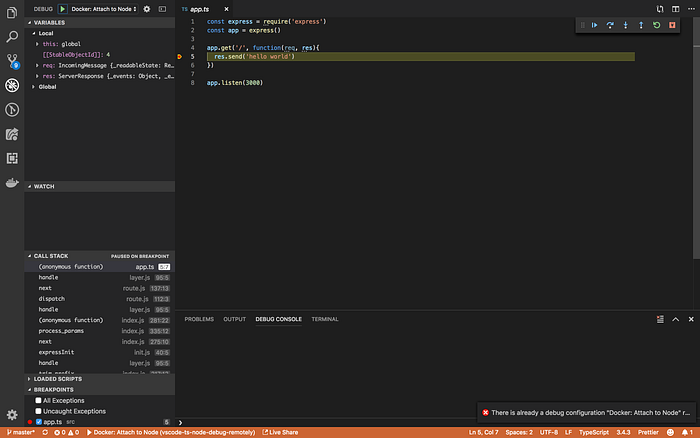700x438 pixels.
Task: Select the app.ts editor tab
Action: [x=204, y=9]
